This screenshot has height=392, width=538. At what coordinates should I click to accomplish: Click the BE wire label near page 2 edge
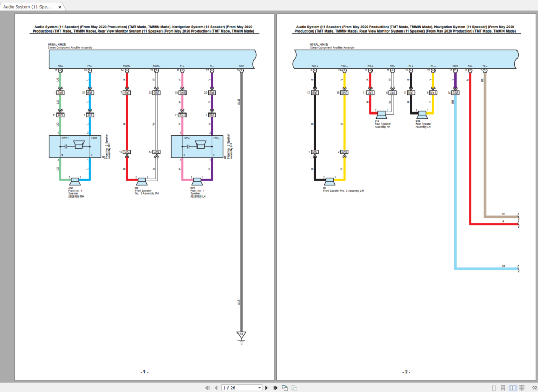pyautogui.click(x=503, y=214)
